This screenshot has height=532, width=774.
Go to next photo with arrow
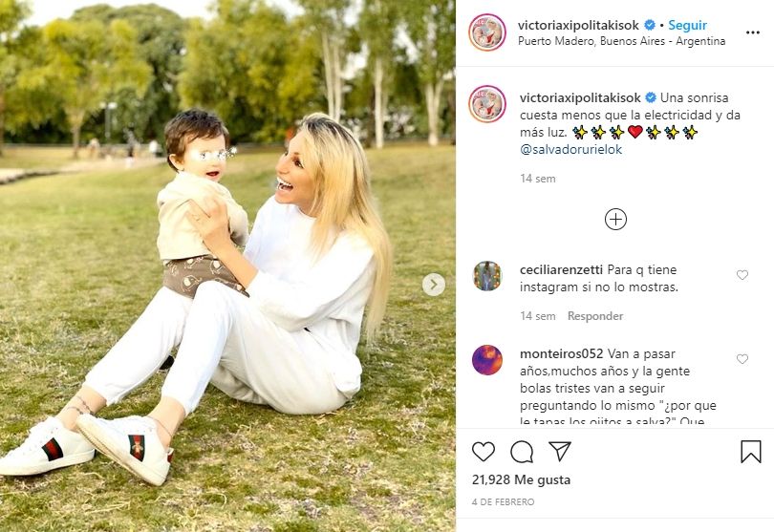point(434,285)
